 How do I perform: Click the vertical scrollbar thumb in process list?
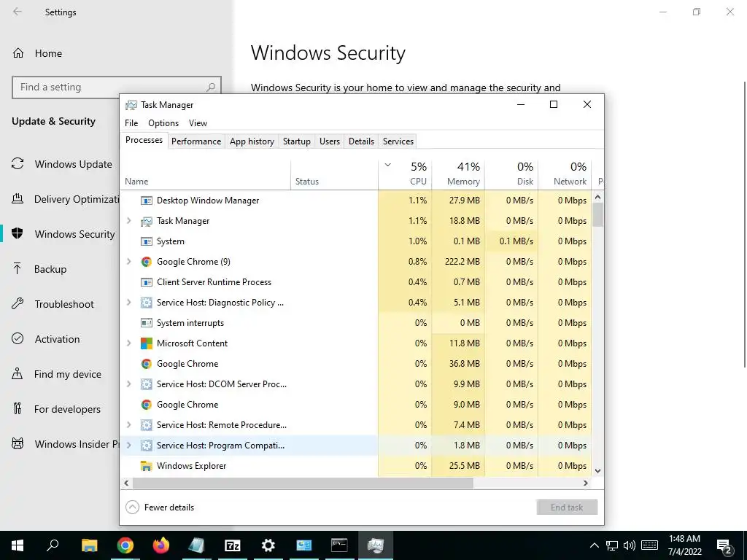click(x=598, y=215)
